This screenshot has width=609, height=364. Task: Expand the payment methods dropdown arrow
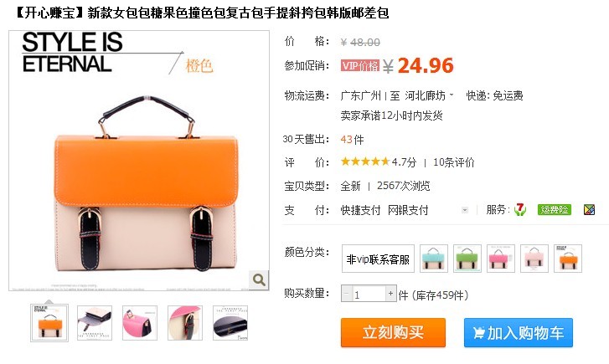coord(465,210)
